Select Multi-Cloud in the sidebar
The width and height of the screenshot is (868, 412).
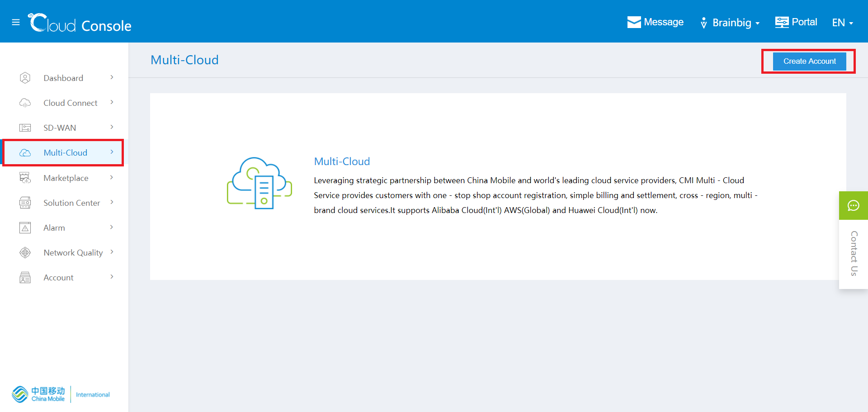63,153
